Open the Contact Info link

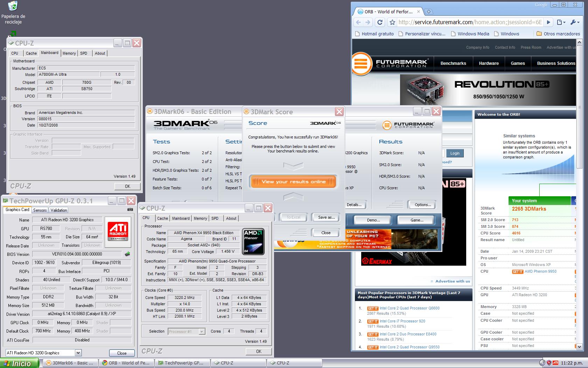(505, 47)
